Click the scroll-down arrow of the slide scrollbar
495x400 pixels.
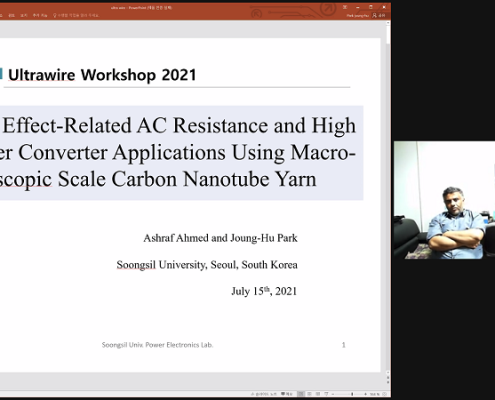point(388,373)
